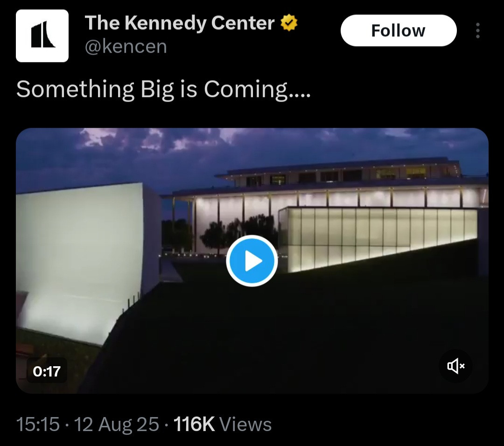Open the three-dot more options menu
This screenshot has height=446, width=504.
click(x=478, y=30)
